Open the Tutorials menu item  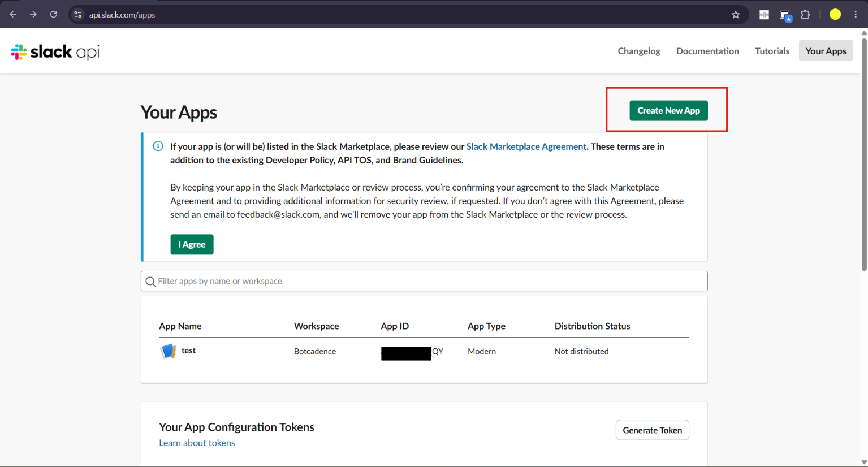772,51
